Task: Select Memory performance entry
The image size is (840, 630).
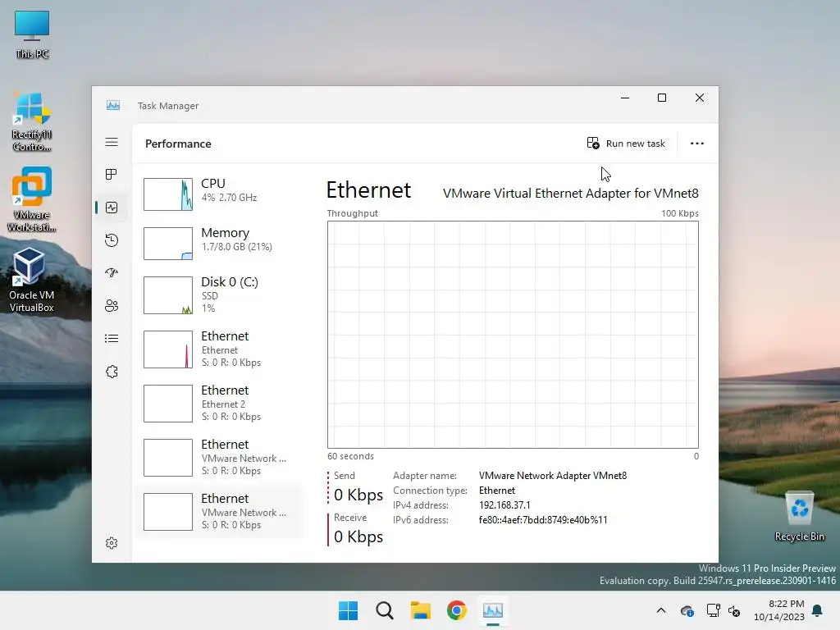Action: [x=220, y=243]
